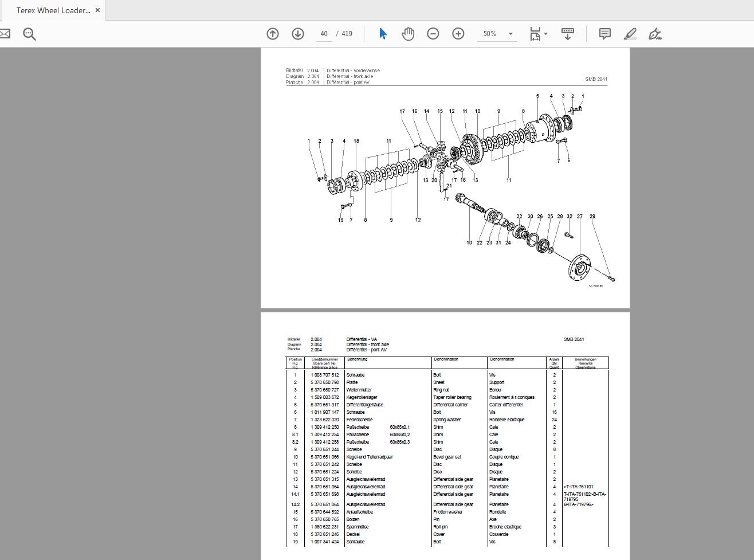The width and height of the screenshot is (754, 560).
Task: Click inside the page number field
Action: (x=324, y=34)
